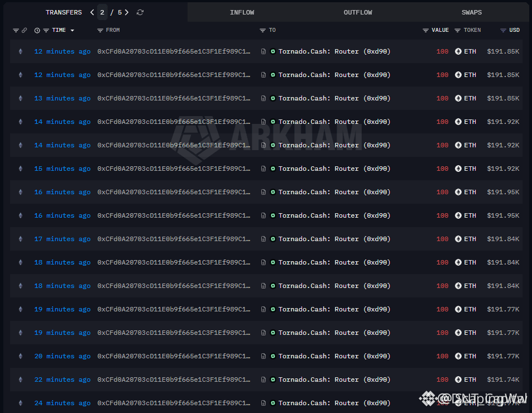This screenshot has height=413, width=532.
Task: Click the total pages number 5
Action: tap(120, 12)
